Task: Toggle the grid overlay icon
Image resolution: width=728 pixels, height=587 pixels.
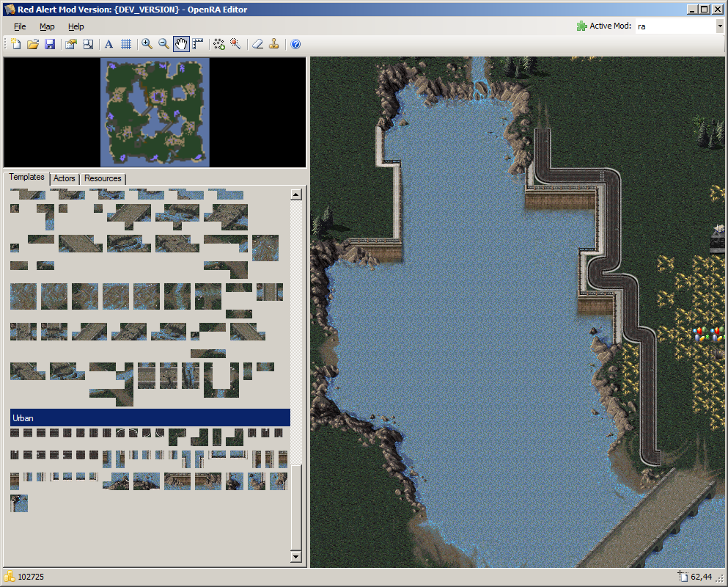Action: coord(126,44)
